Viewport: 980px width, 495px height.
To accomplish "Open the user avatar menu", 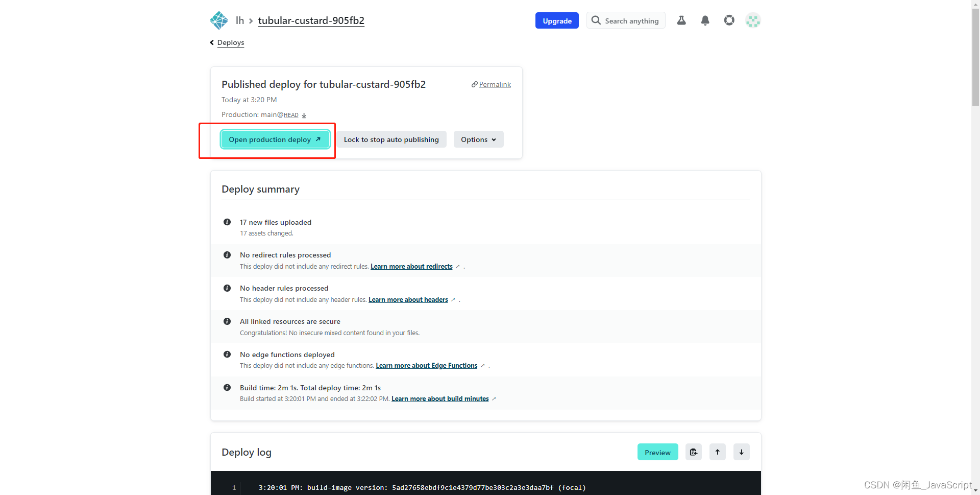I will coord(753,20).
